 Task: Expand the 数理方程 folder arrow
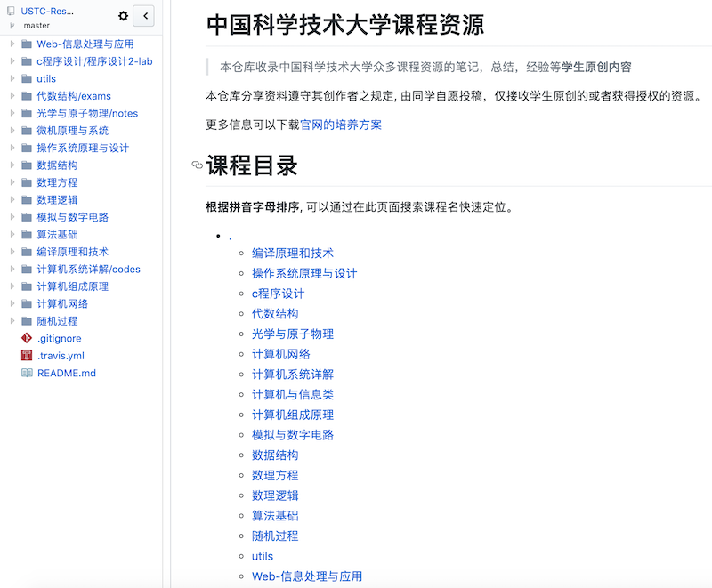tap(12, 182)
